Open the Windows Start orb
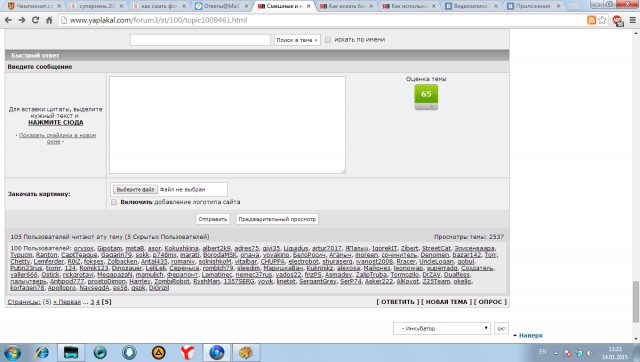This screenshot has width=640, height=362. (x=12, y=352)
